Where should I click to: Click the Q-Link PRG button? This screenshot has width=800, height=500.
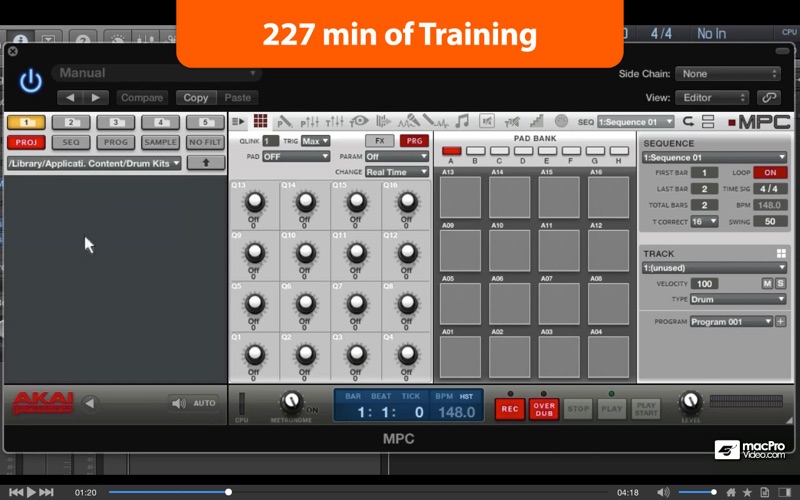click(414, 141)
